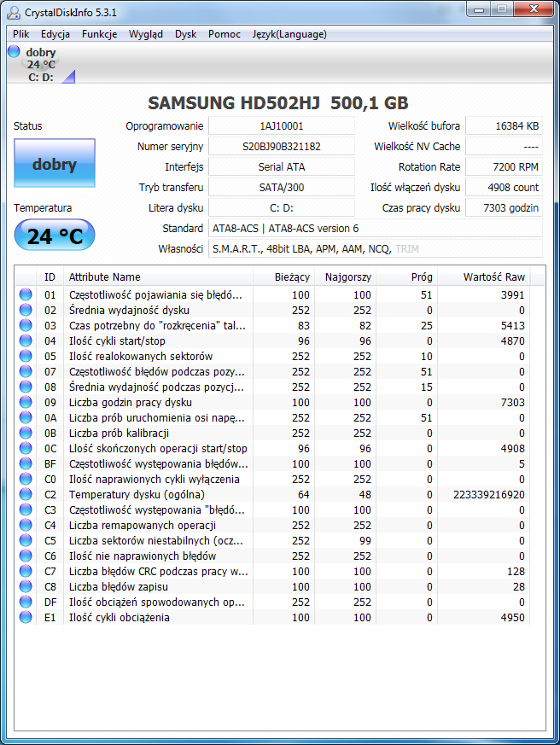Open the Wygląd menu
The height and width of the screenshot is (745, 560).
click(x=146, y=34)
